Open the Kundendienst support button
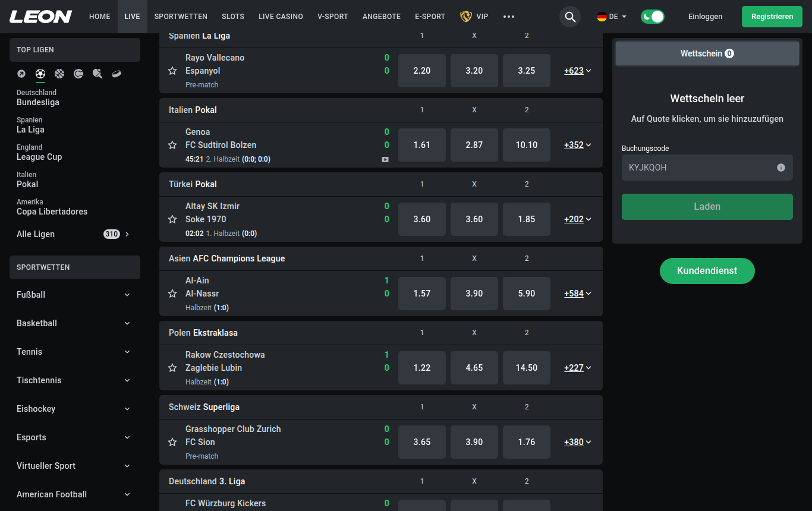Image resolution: width=812 pixels, height=511 pixels. 707,271
